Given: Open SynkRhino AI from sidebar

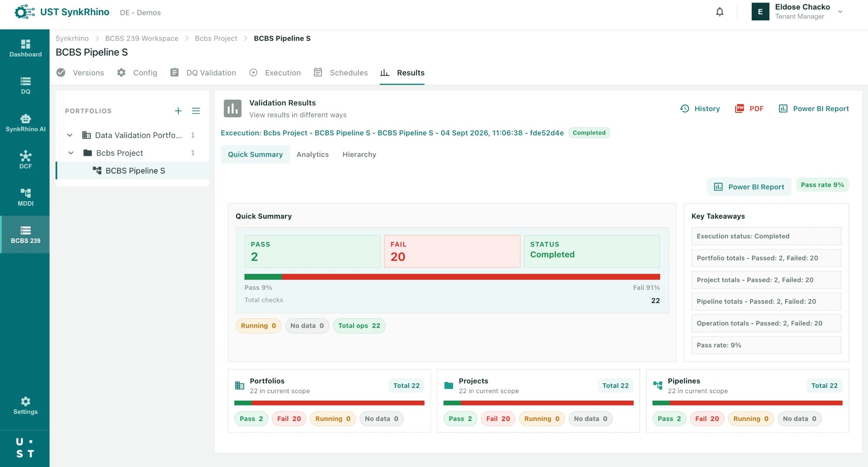Looking at the screenshot, I should point(25,123).
